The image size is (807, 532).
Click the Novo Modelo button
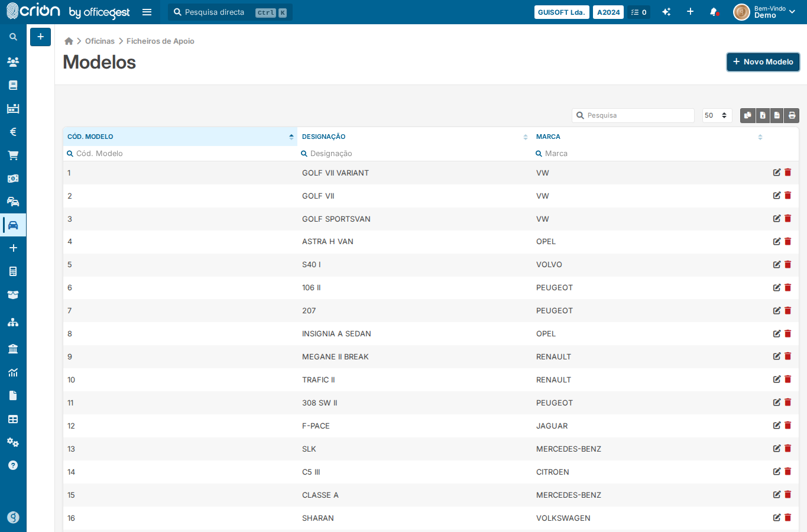click(x=763, y=61)
